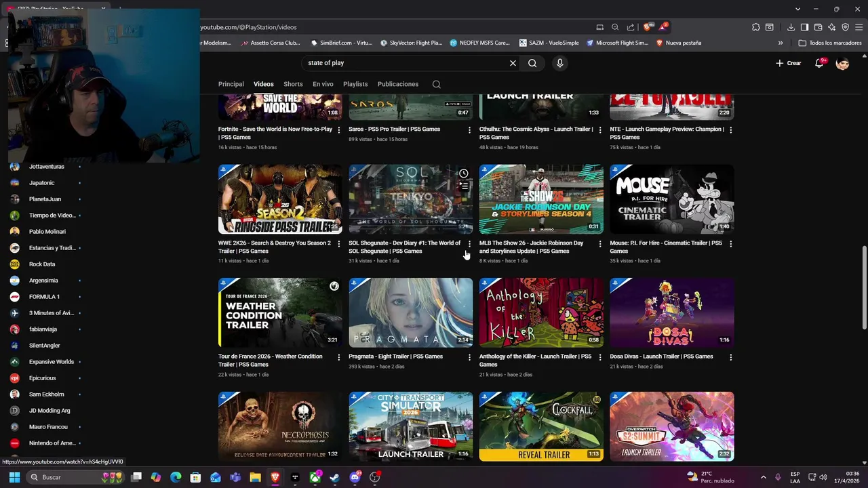Open Brave Wallet icon

(x=818, y=27)
